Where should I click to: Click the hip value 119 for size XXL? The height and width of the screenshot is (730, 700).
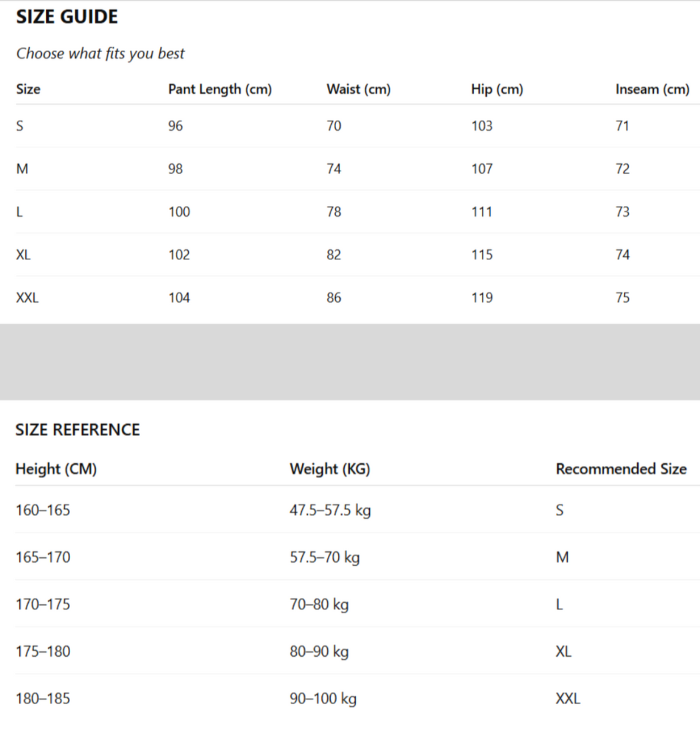click(x=482, y=298)
